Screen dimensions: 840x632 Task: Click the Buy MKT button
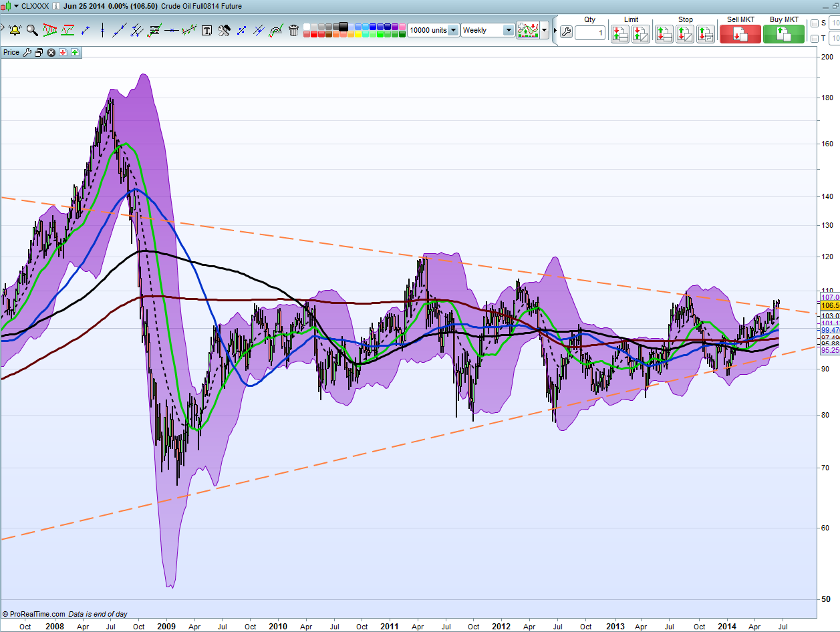[784, 34]
